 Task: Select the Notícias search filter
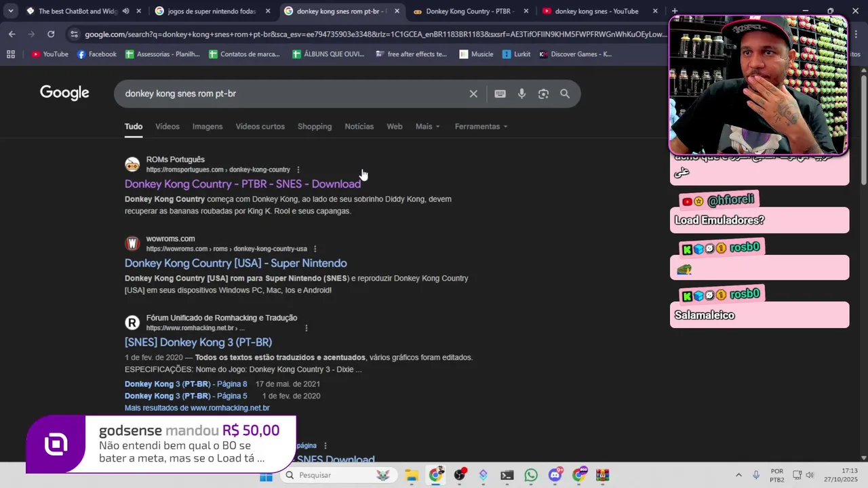pos(359,127)
